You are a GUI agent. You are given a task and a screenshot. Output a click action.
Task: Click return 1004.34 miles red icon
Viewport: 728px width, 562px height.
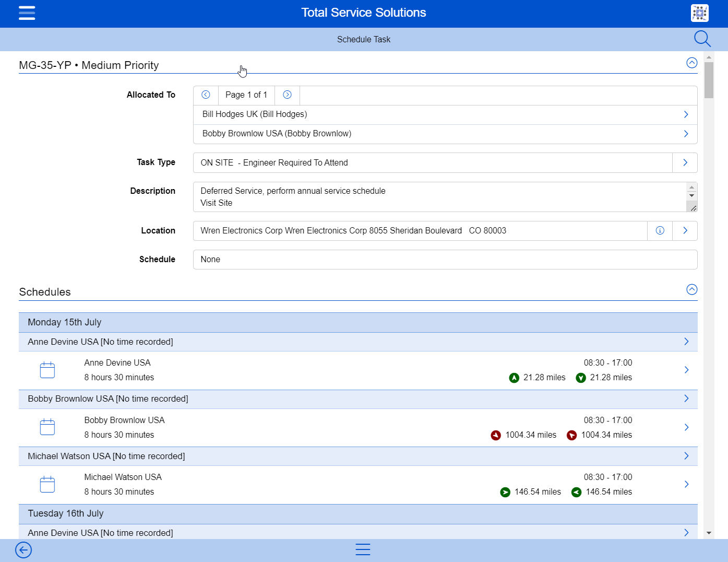pyautogui.click(x=572, y=435)
